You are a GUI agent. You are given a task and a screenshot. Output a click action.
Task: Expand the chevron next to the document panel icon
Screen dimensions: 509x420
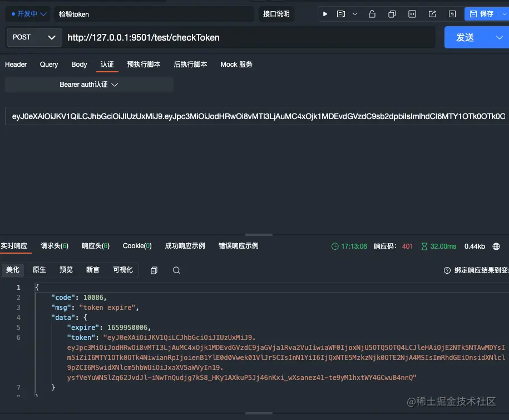[355, 14]
